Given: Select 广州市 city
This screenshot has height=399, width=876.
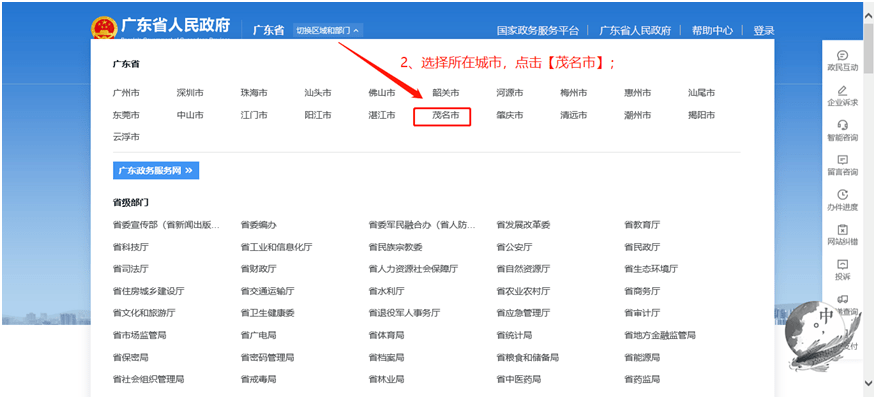Looking at the screenshot, I should 126,93.
